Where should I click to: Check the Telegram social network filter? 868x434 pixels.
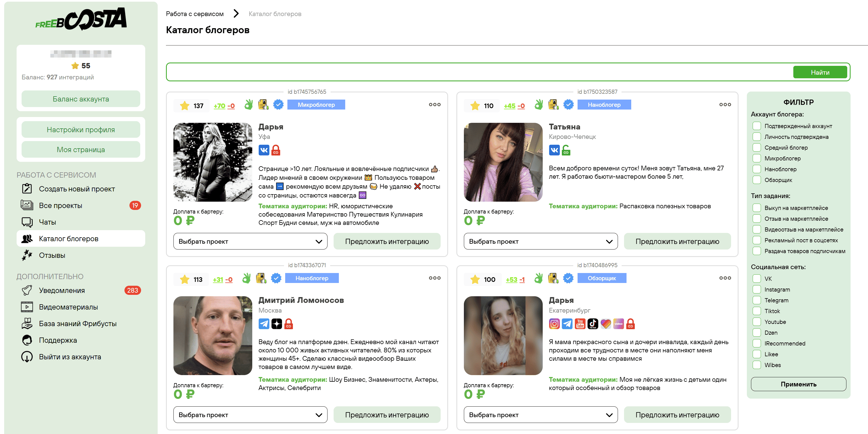click(757, 300)
